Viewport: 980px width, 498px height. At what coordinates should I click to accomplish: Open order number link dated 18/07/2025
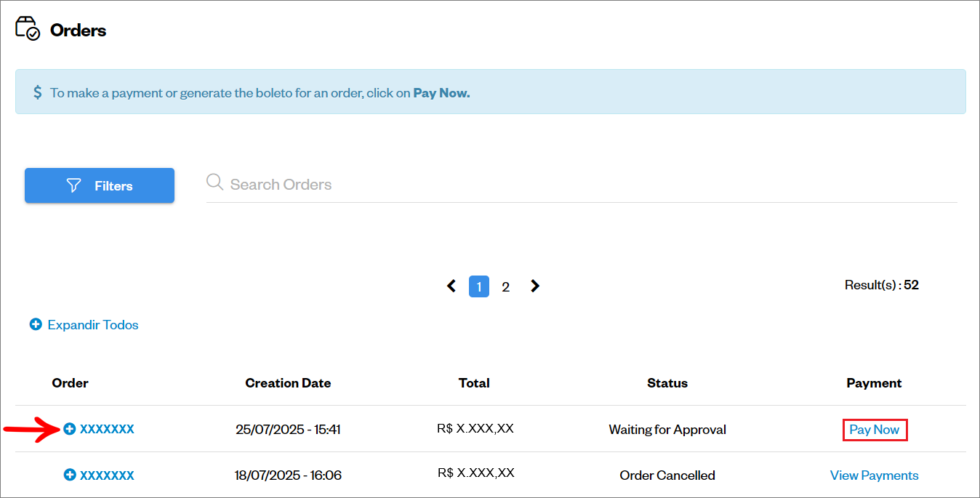tap(107, 475)
